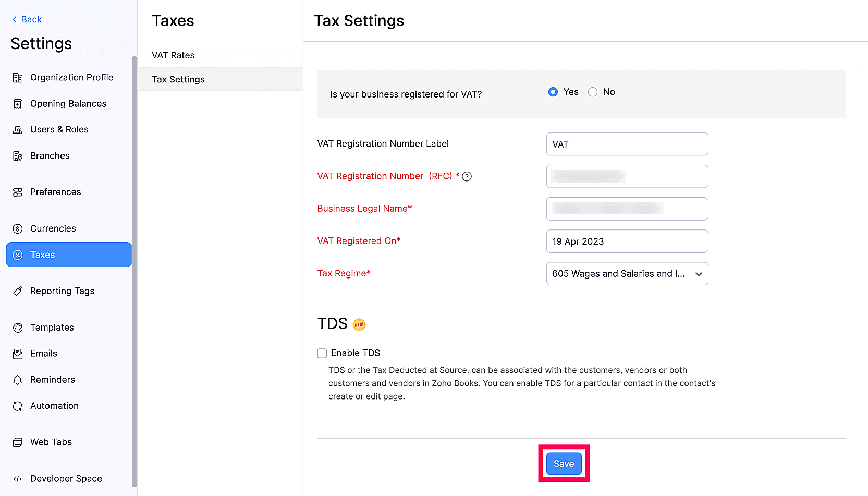Save the tax settings
This screenshot has height=496, width=868.
[564, 463]
